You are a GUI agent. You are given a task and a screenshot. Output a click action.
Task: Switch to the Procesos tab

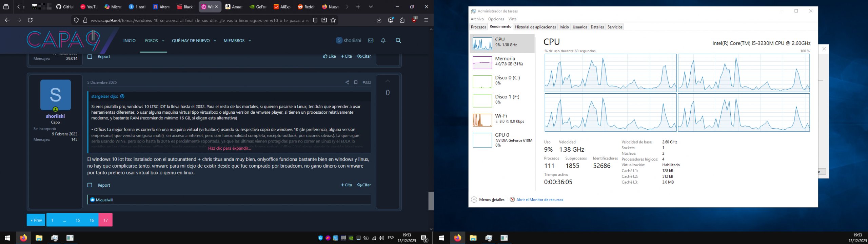tap(478, 27)
